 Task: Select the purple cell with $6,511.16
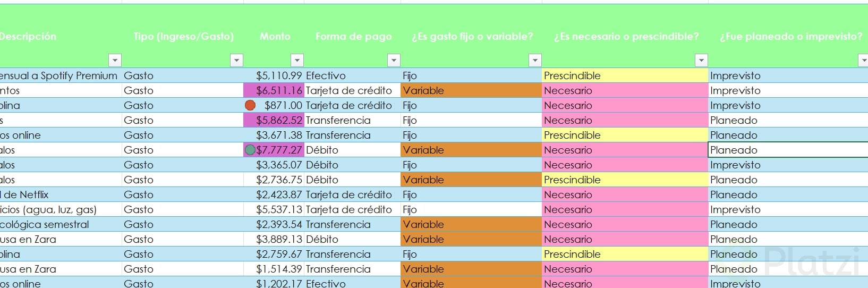click(x=274, y=90)
